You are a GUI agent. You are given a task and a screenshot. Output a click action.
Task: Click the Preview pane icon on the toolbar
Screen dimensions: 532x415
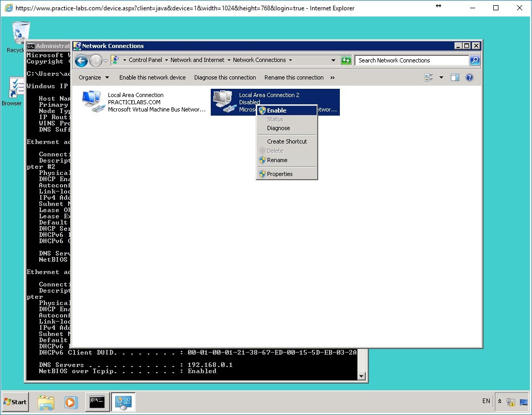pyautogui.click(x=456, y=77)
